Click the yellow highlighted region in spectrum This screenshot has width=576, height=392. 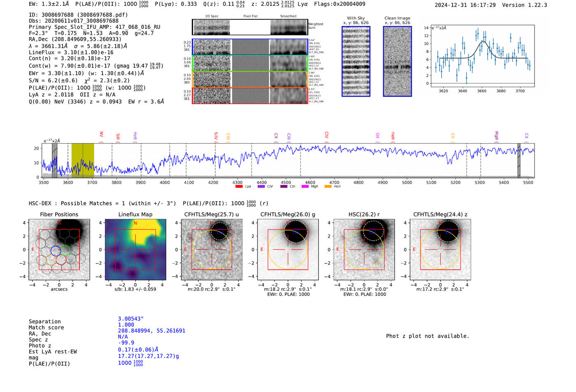coord(83,160)
